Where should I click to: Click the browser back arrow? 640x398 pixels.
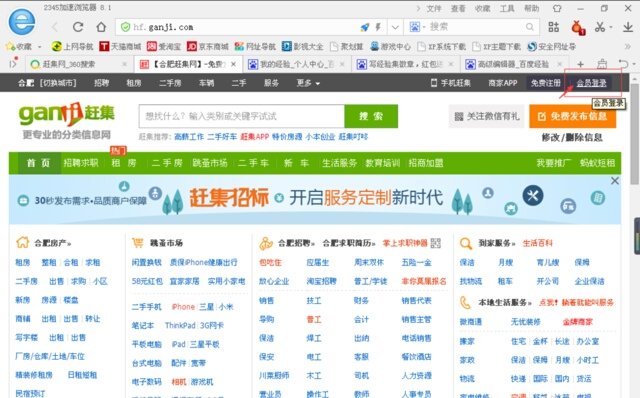tap(55, 27)
